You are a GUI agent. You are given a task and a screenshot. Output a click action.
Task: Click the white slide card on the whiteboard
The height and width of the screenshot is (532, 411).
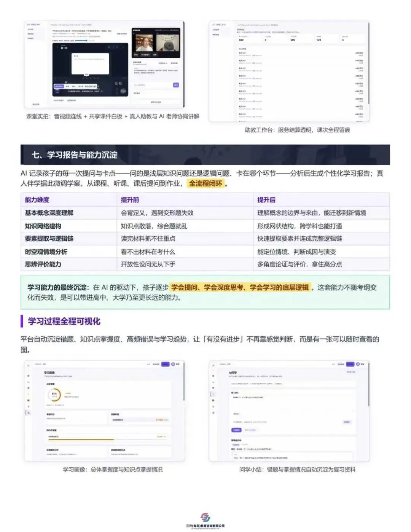pos(91,64)
